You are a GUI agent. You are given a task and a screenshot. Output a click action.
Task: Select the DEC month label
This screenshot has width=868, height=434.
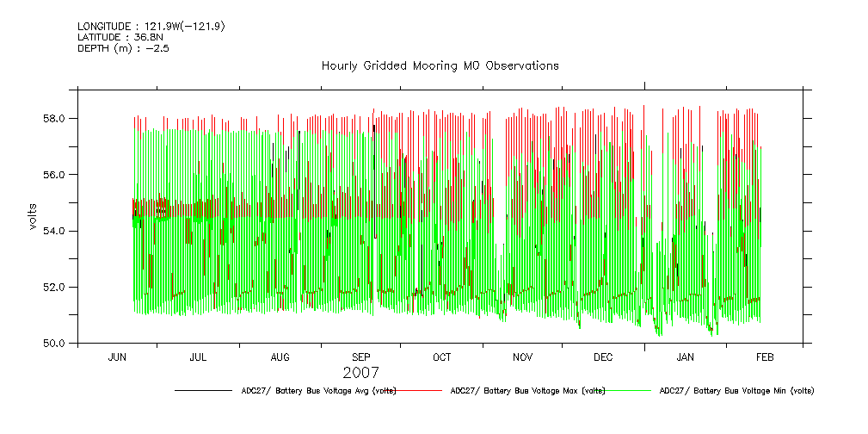(603, 357)
